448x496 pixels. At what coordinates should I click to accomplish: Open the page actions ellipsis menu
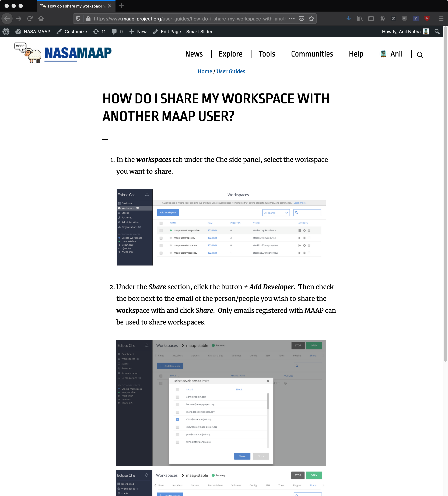292,18
